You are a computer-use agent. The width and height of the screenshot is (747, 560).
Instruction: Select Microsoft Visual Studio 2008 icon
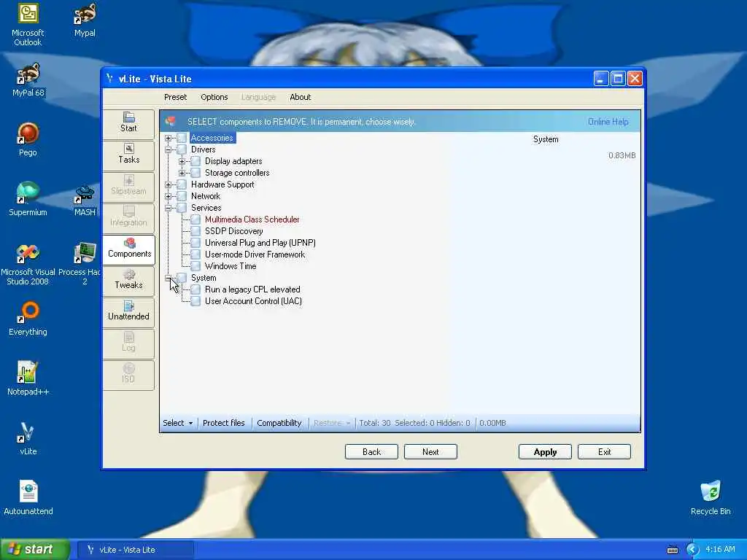coord(28,264)
